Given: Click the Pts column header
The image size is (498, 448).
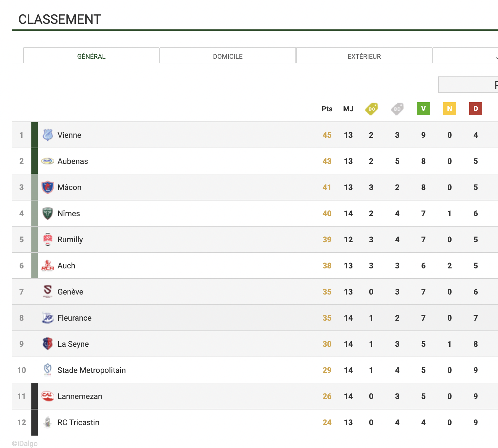Looking at the screenshot, I should click(327, 109).
